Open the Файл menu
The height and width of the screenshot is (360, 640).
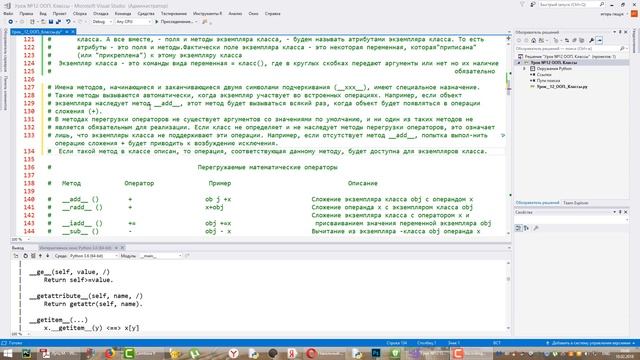click(x=8, y=13)
